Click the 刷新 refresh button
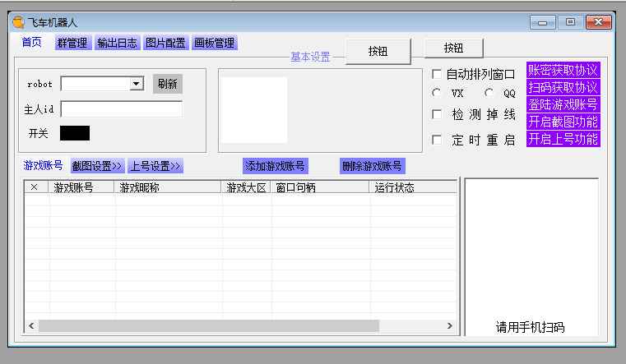 point(167,84)
